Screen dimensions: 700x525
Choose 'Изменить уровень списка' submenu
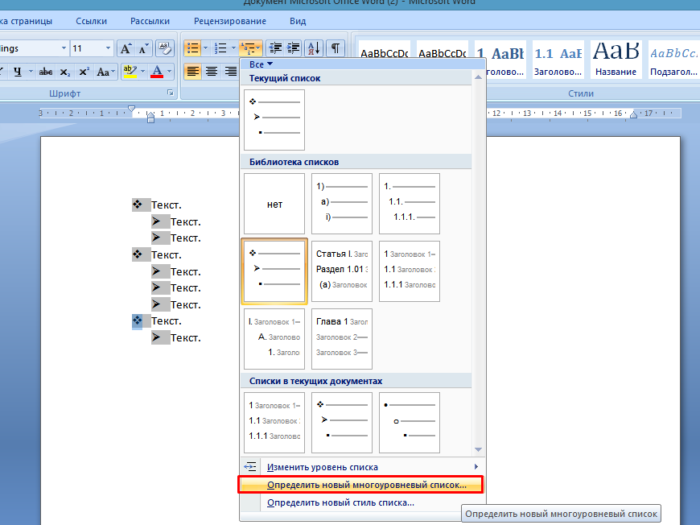pyautogui.click(x=362, y=467)
